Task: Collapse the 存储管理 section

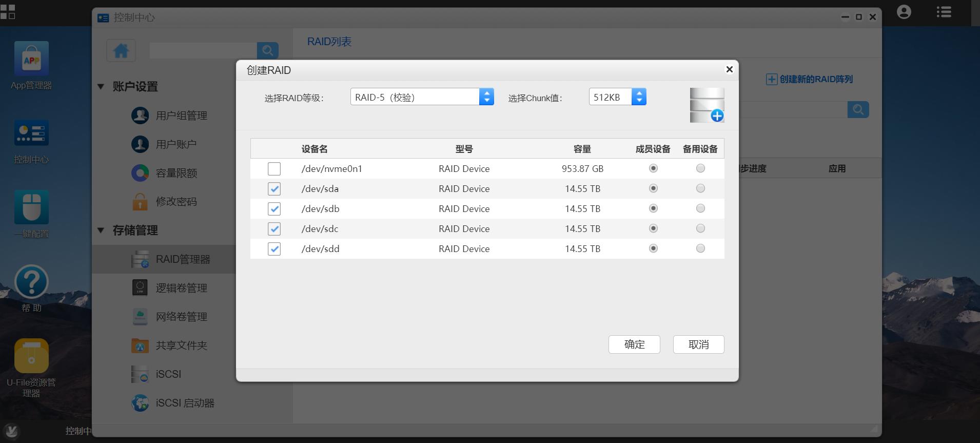Action: 101,230
